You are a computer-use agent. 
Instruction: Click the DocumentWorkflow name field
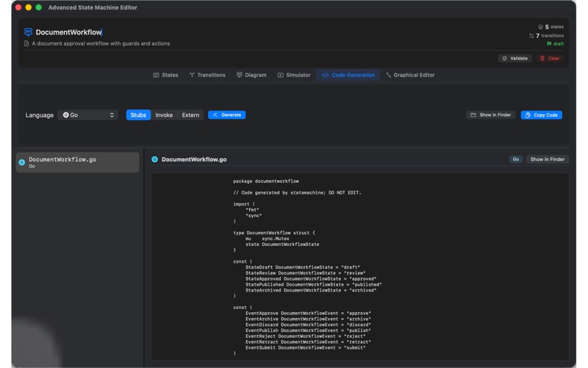tap(68, 32)
